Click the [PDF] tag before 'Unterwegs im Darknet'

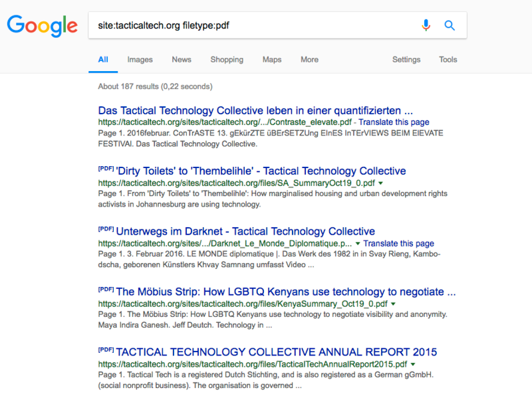106,229
